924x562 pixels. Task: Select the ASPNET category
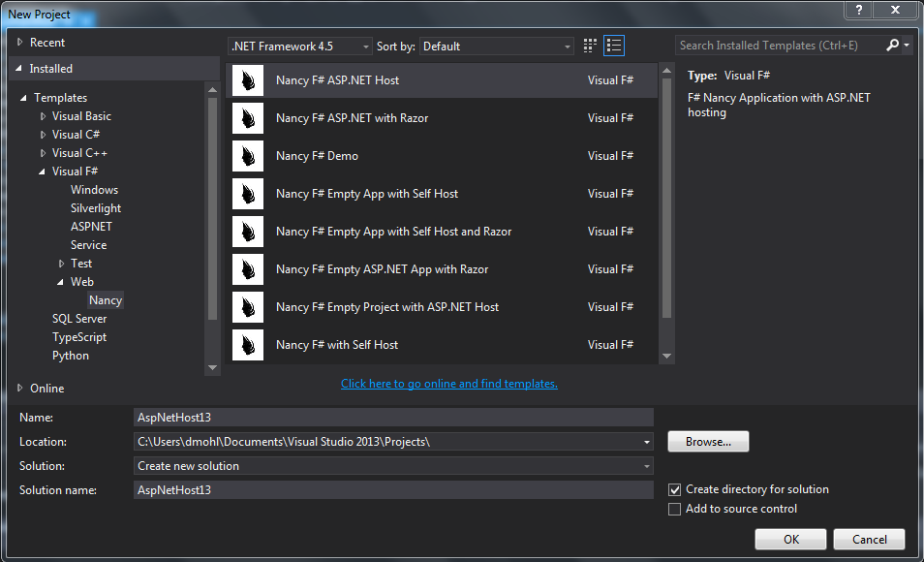[x=91, y=227]
